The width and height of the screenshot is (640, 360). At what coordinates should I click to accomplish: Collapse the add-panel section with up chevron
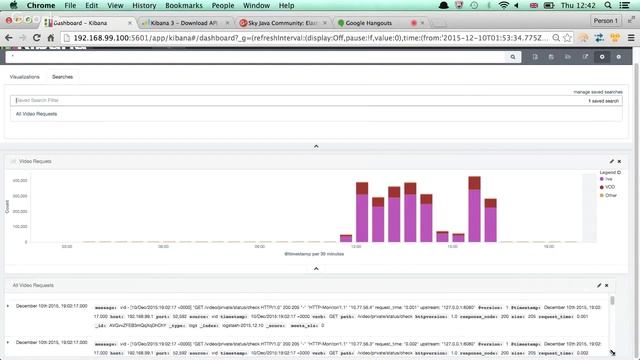pyautogui.click(x=316, y=146)
